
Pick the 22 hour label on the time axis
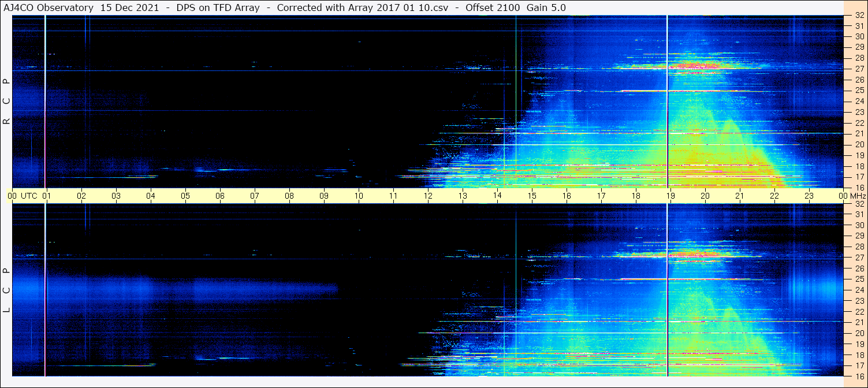[774, 196]
